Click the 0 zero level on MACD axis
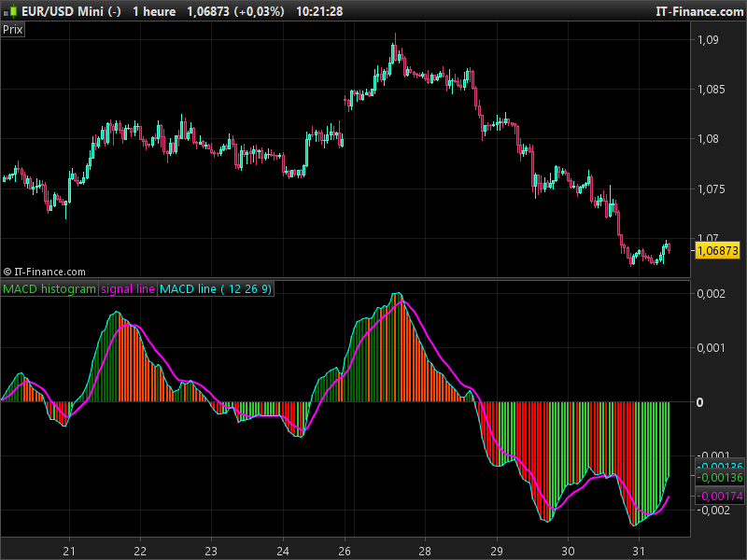The width and height of the screenshot is (747, 560). 700,402
